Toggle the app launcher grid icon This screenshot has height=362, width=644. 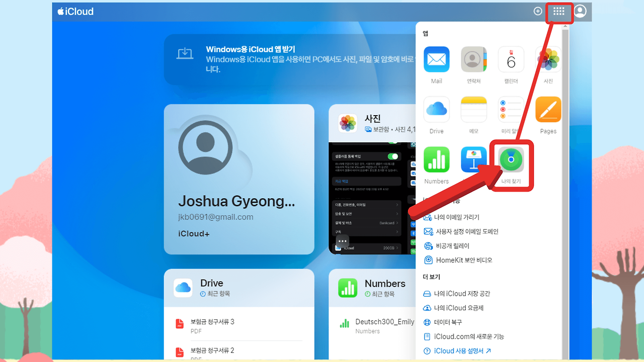pos(559,12)
